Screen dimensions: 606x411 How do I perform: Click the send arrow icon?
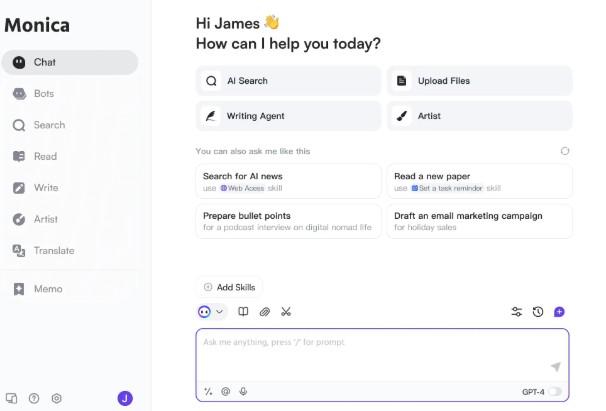click(x=556, y=367)
